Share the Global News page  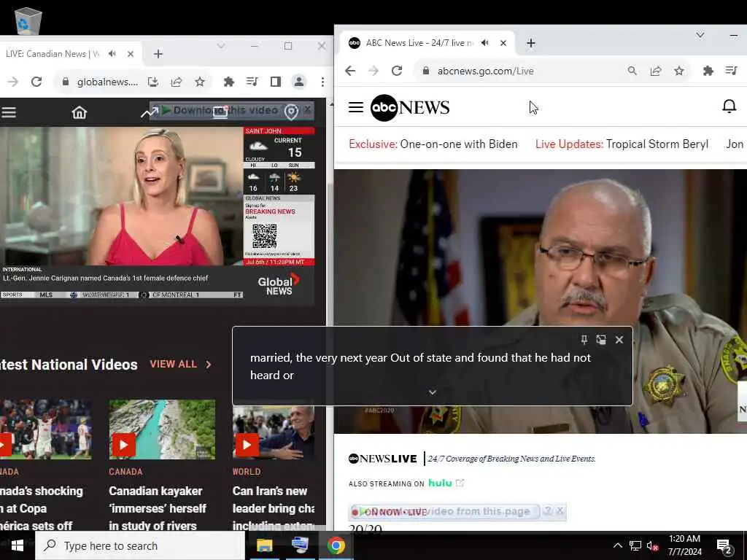(177, 82)
